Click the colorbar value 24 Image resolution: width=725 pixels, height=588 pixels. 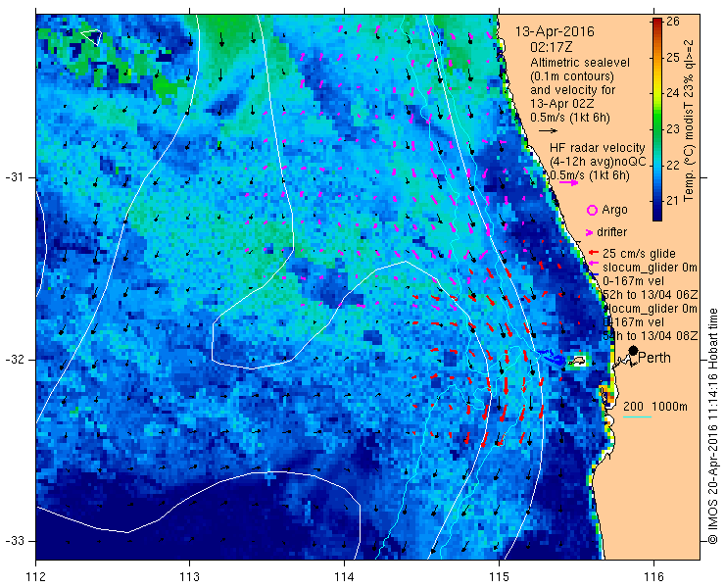(x=673, y=93)
